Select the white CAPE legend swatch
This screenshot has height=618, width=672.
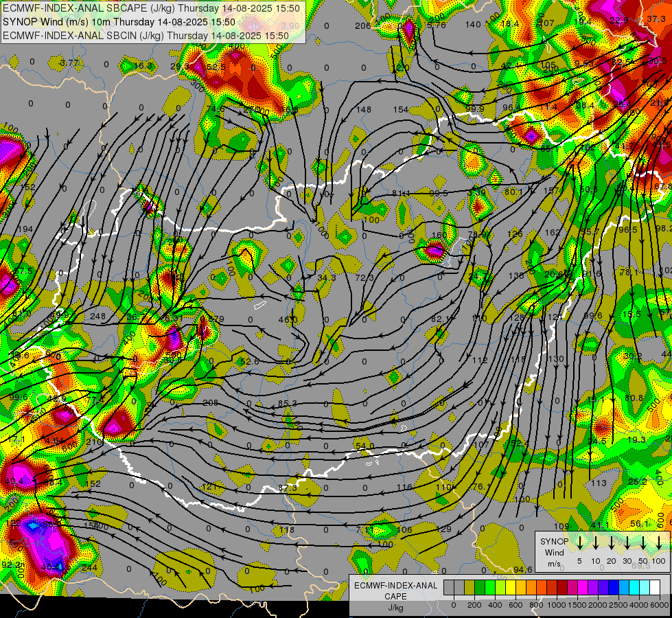pos(655,587)
